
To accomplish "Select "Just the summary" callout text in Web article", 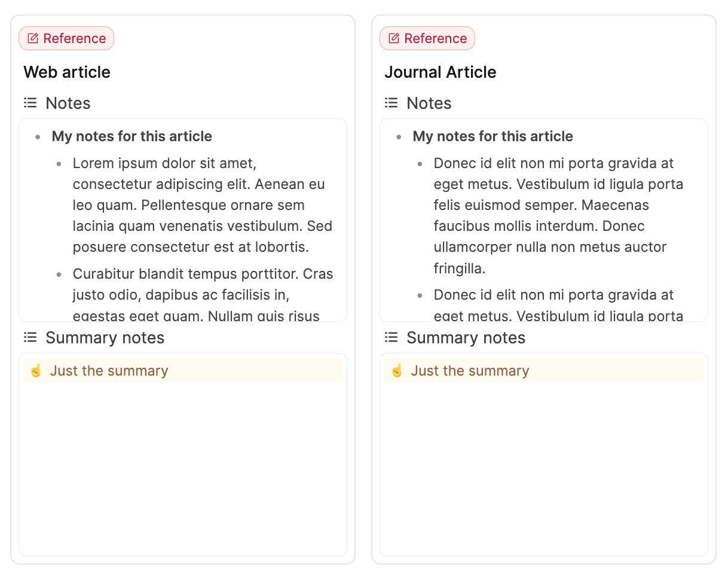I will [109, 371].
